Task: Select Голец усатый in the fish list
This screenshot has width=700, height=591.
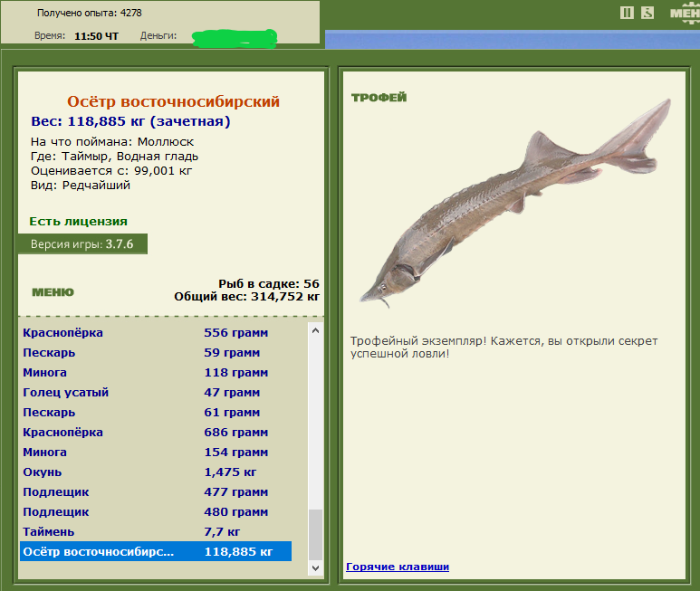Action: pos(154,393)
